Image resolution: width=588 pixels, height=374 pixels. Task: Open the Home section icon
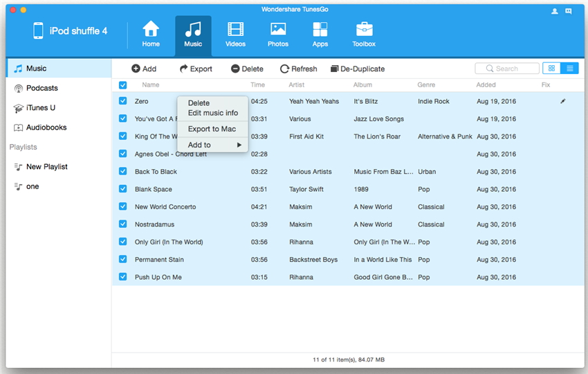pos(151,34)
